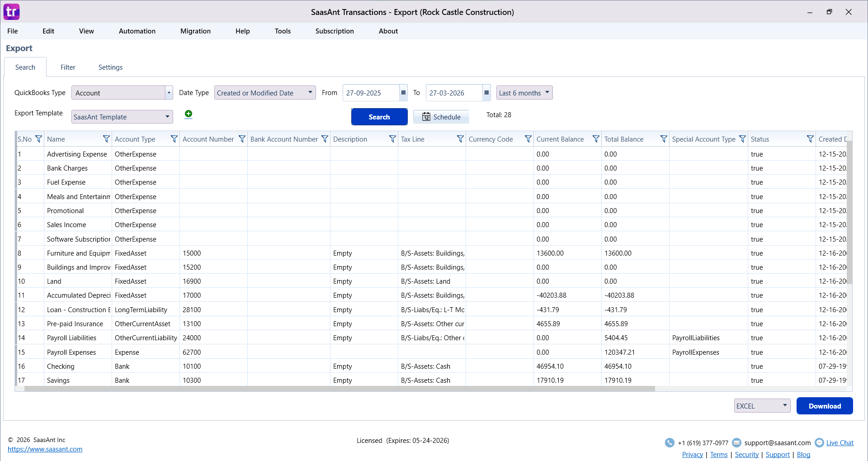This screenshot has width=868, height=461.
Task: Open the filter funnel on Status column
Action: tap(810, 139)
